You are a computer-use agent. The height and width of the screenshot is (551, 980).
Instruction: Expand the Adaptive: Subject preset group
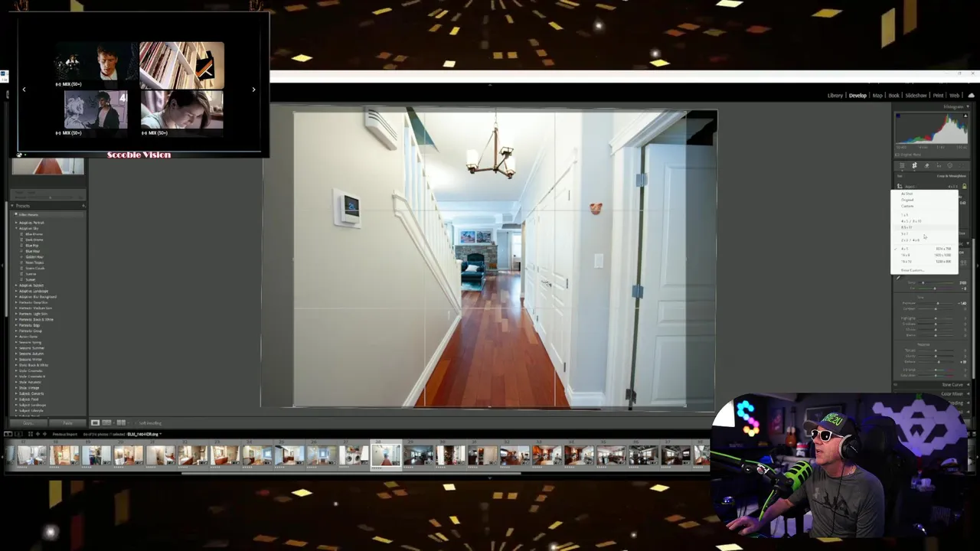(x=16, y=285)
